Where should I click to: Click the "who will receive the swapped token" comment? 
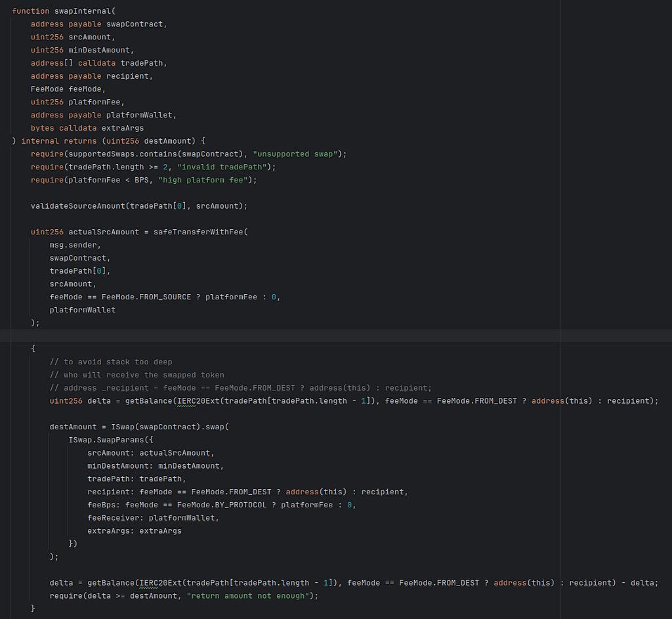[x=137, y=375]
